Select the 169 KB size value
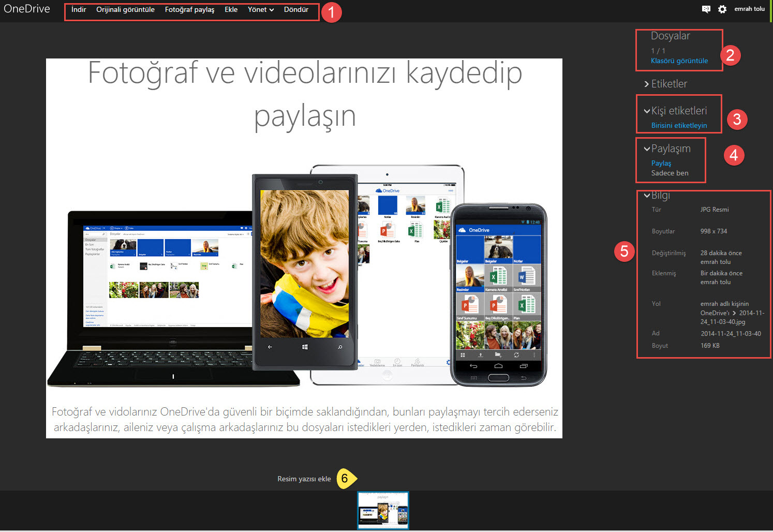 point(710,346)
